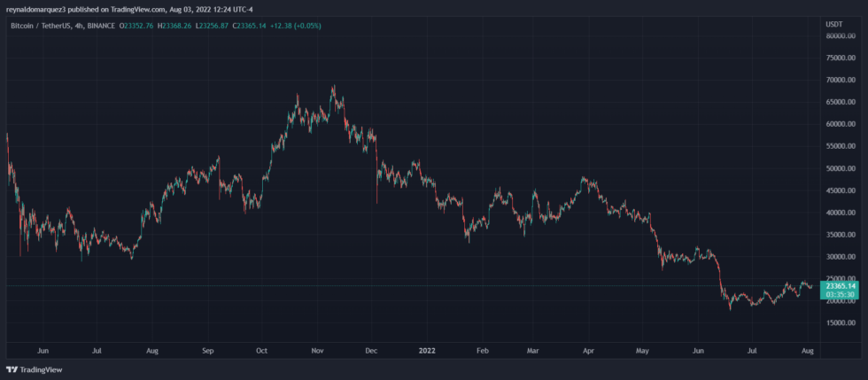Click the TradingView logo icon
The image size is (868, 380).
click(x=12, y=369)
